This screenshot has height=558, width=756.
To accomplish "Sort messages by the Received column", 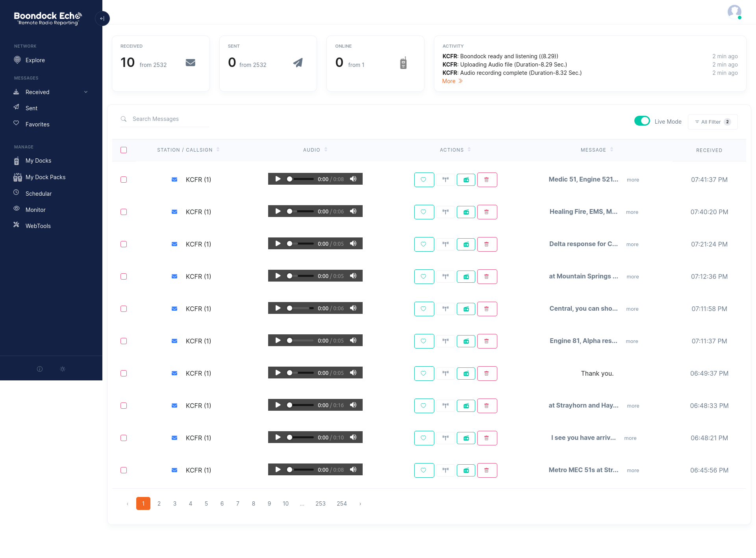I will click(x=709, y=150).
